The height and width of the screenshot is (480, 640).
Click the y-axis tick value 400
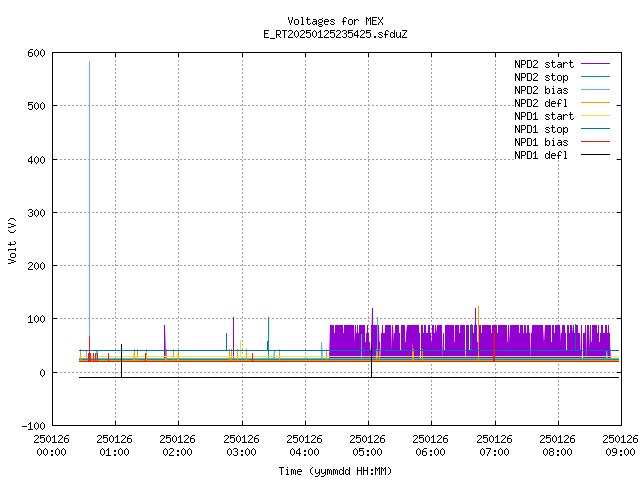pos(37,160)
